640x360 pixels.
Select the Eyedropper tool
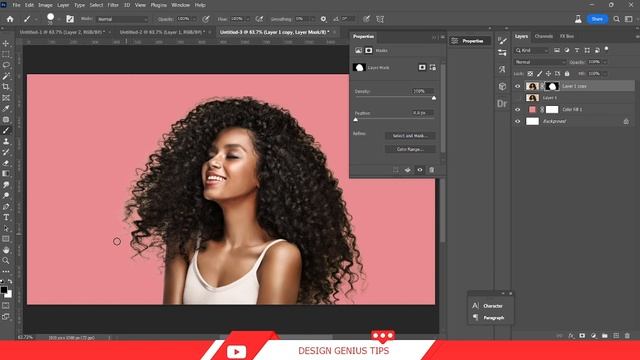coord(6,109)
